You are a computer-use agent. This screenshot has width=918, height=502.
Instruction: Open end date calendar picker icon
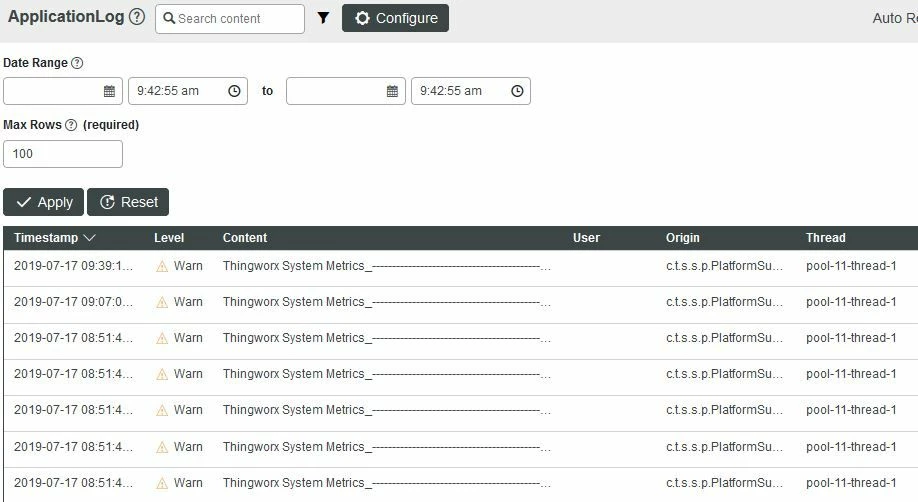[392, 91]
